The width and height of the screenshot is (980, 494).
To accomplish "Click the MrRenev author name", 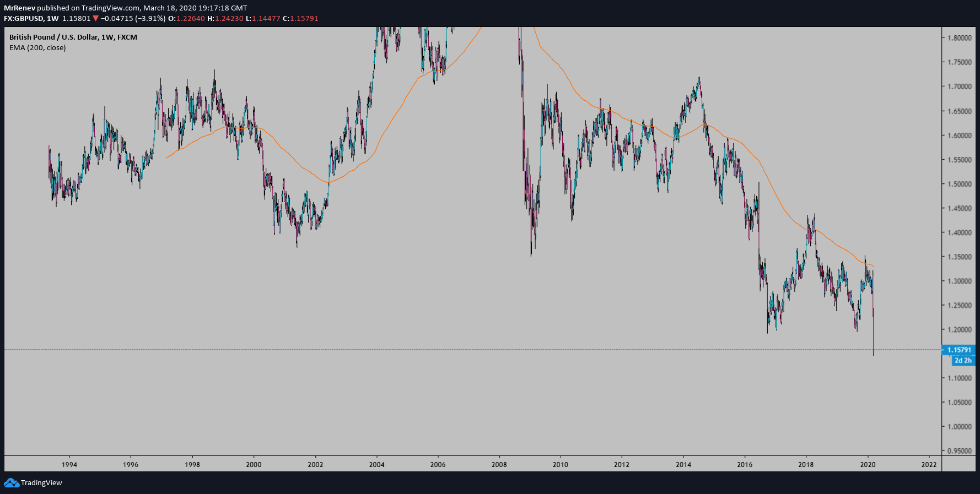I will click(x=19, y=8).
